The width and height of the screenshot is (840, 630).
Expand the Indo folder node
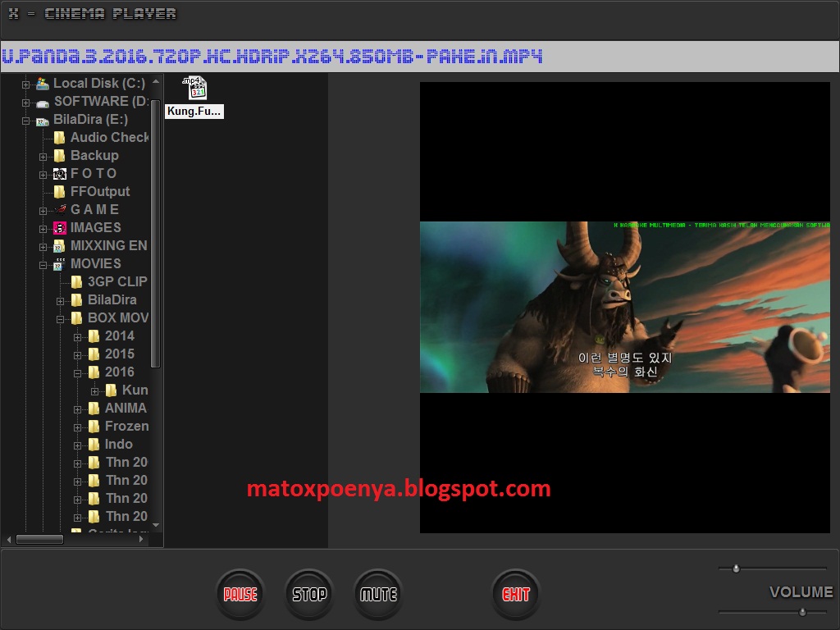(77, 445)
